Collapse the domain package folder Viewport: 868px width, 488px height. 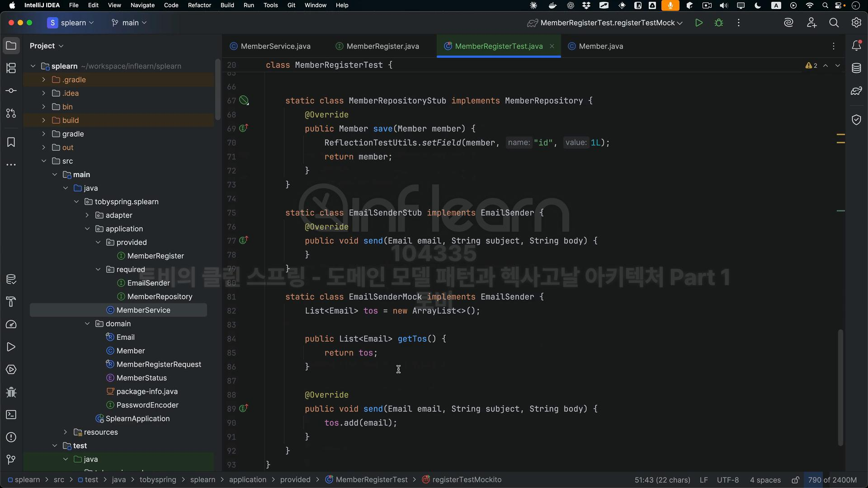pos(87,324)
